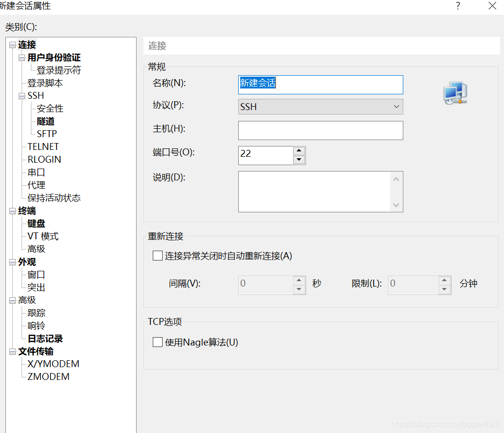Select X/YMODEM tree item

click(x=53, y=364)
